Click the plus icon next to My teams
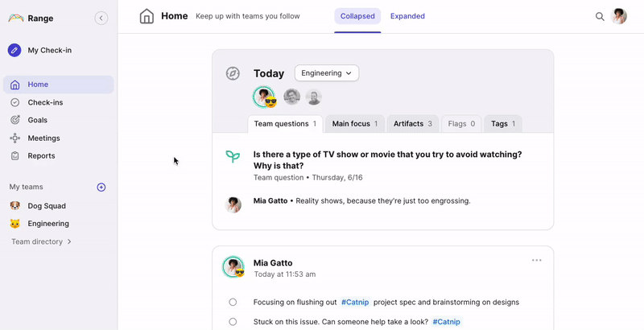 (x=101, y=188)
